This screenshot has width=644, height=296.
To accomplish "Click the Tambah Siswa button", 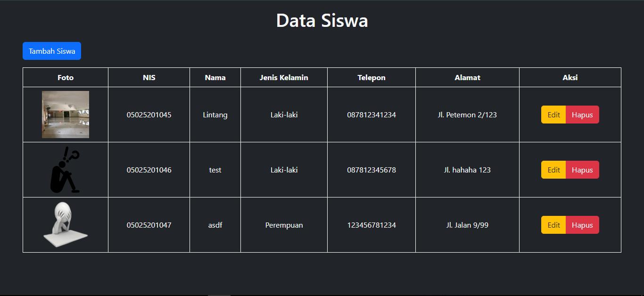I will (51, 50).
